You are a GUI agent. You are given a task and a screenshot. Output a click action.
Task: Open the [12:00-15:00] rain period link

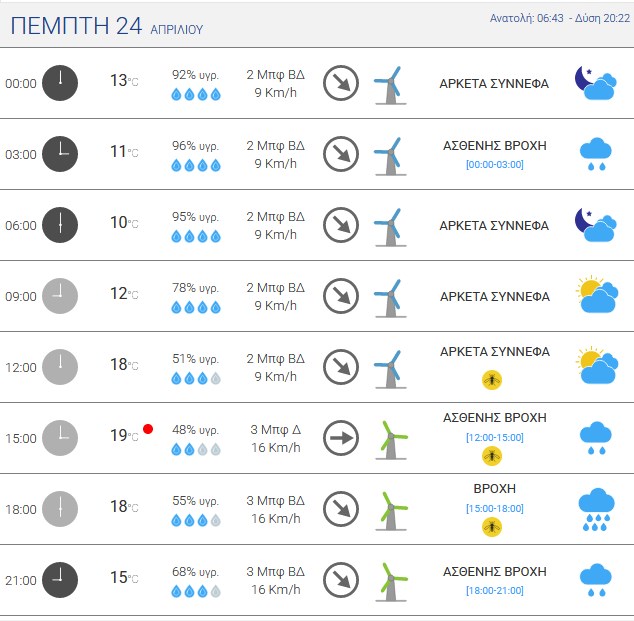[495, 437]
